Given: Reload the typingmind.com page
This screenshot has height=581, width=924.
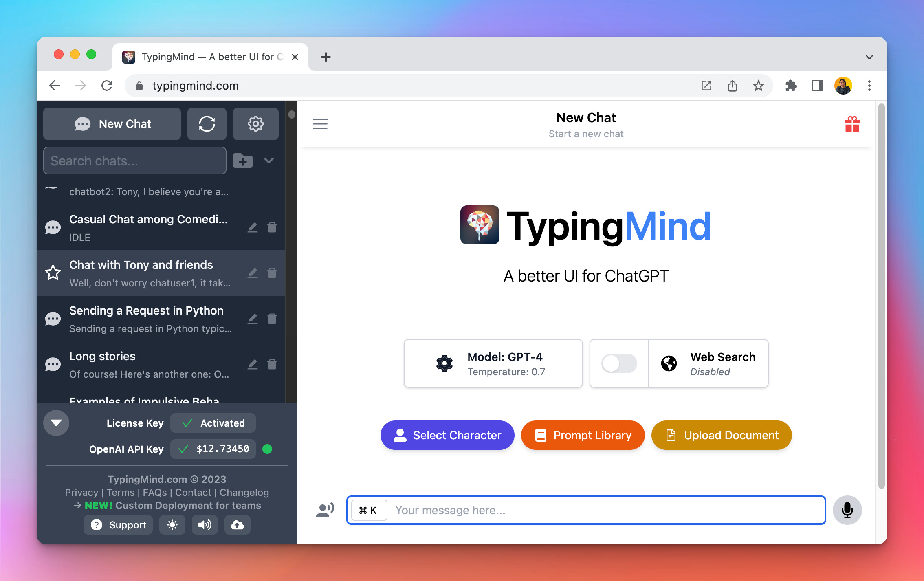Looking at the screenshot, I should coord(107,86).
